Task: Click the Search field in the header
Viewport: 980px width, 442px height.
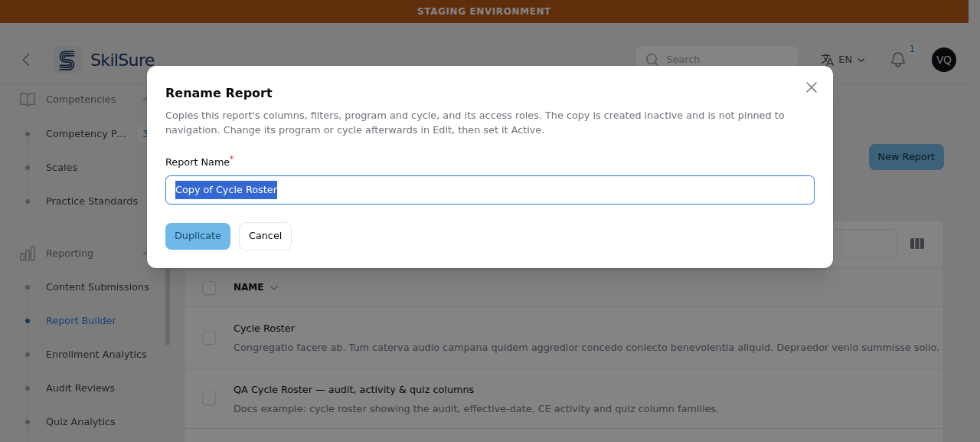Action: (717, 60)
